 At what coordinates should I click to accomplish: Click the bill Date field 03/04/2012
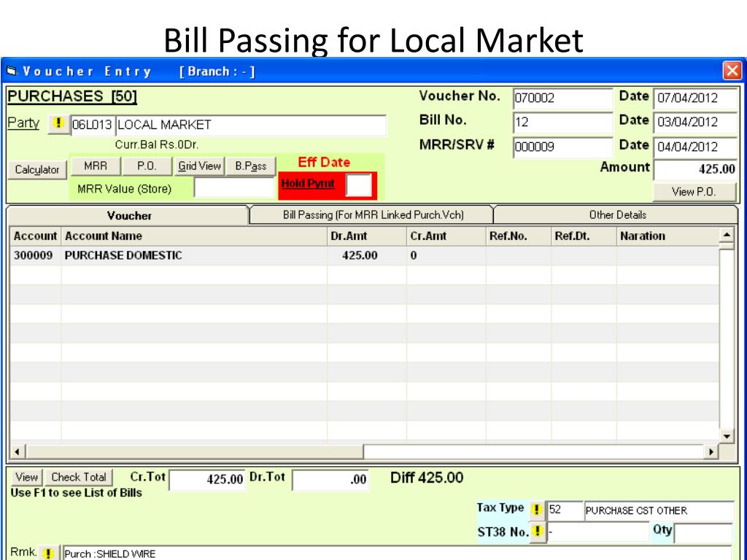(x=695, y=122)
